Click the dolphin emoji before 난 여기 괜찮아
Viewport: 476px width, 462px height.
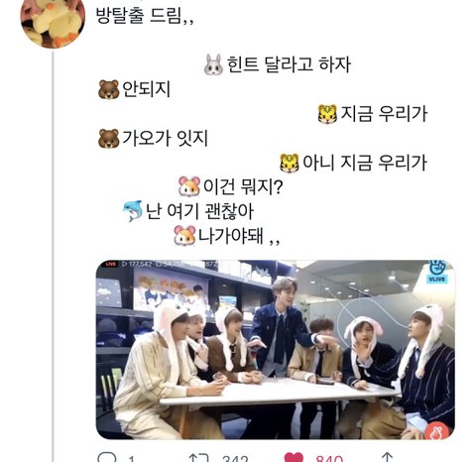pos(133,211)
